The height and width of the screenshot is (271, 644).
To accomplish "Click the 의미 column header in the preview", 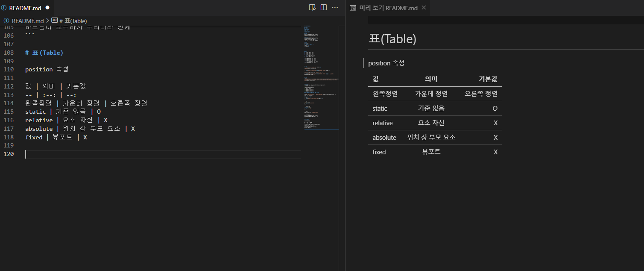I will [x=431, y=79].
